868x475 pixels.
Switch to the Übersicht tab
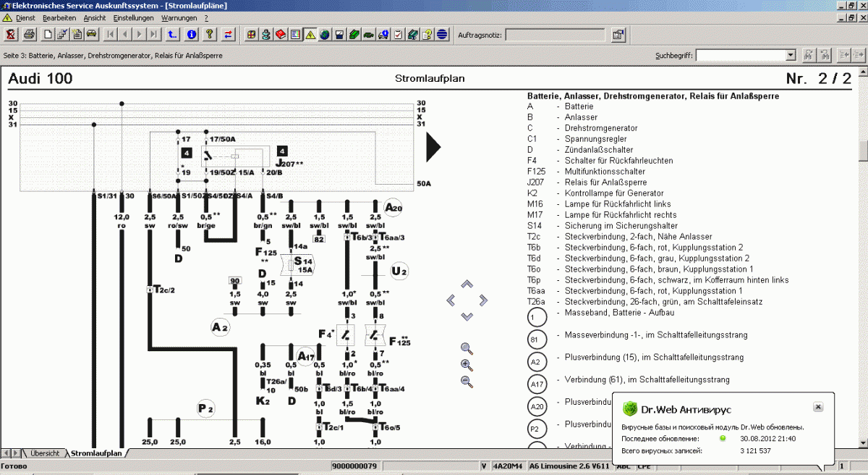pos(44,453)
